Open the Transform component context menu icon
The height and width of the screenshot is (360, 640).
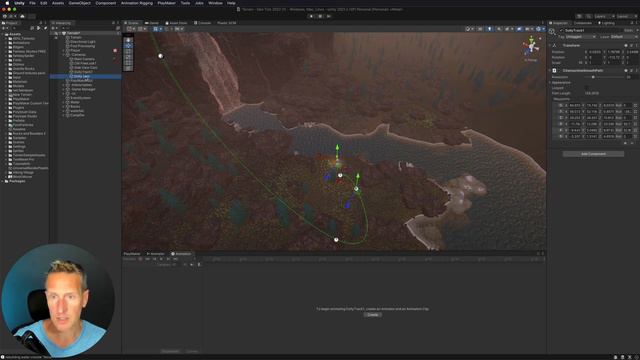coord(636,45)
